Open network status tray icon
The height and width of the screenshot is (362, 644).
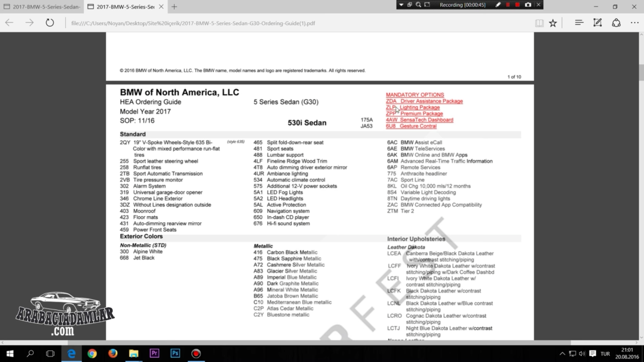click(x=573, y=353)
